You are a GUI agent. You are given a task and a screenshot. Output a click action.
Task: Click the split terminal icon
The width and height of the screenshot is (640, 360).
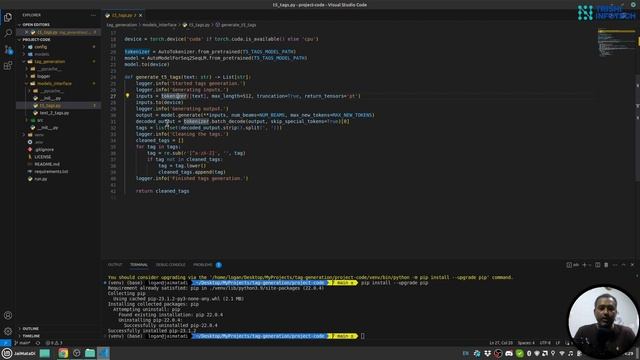[598, 265]
